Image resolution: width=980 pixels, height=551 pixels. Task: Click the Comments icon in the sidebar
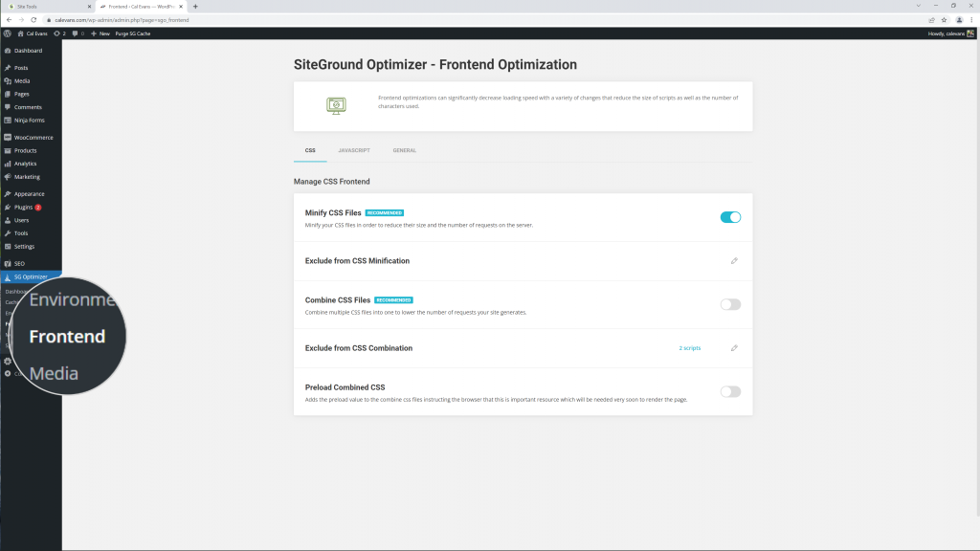8,107
